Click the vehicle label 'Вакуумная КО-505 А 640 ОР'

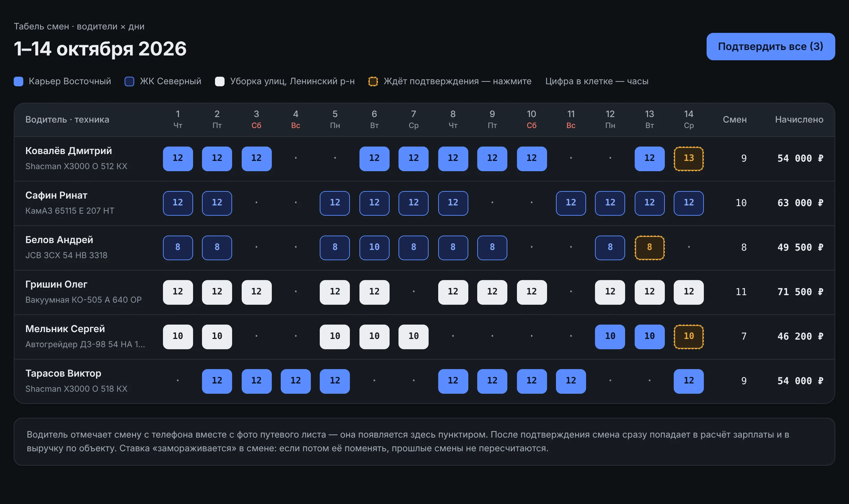click(84, 300)
